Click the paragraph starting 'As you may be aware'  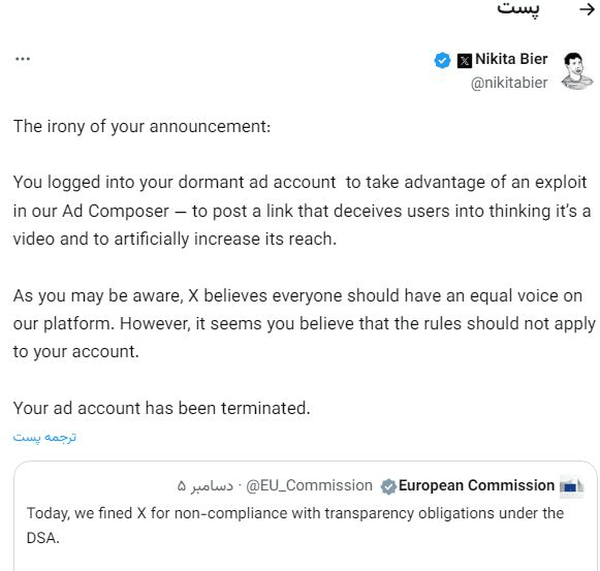click(x=300, y=324)
